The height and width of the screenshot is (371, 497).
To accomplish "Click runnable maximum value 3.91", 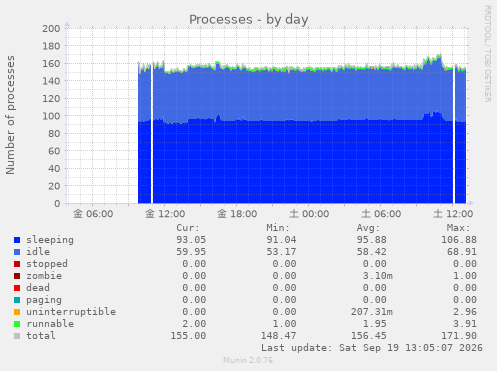I will click(465, 324).
